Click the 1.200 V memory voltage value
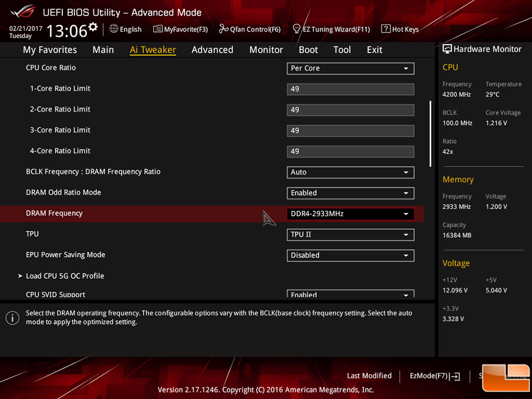This screenshot has height=399, width=532. (x=496, y=206)
